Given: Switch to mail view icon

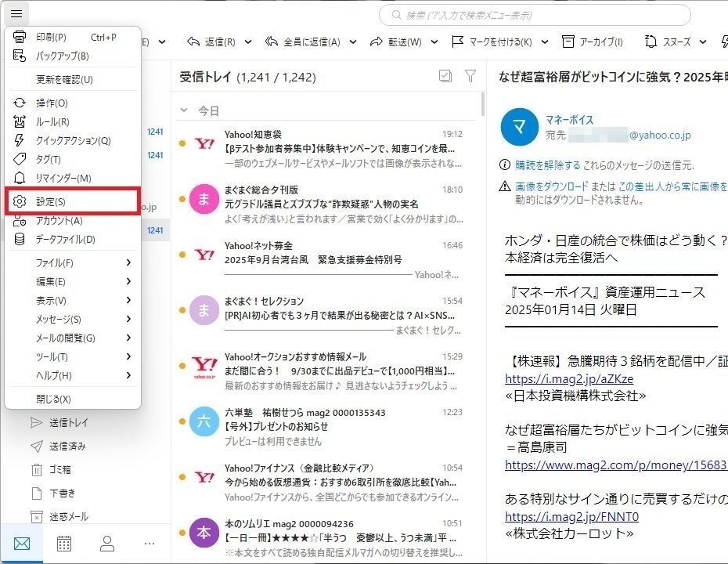Looking at the screenshot, I should pyautogui.click(x=21, y=543).
